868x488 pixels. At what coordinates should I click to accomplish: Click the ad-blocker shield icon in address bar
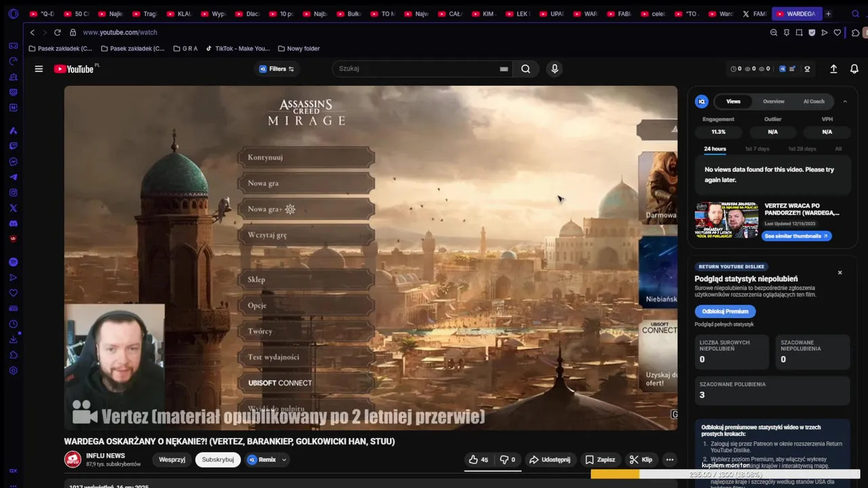pos(812,33)
